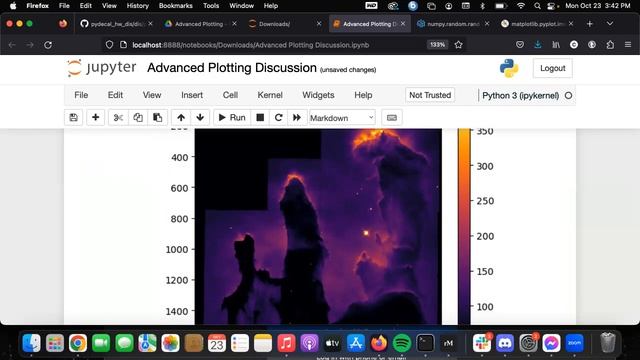Viewport: 640px width, 360px height.
Task: Open the macOS Bookmarks menu
Action: [176, 6]
